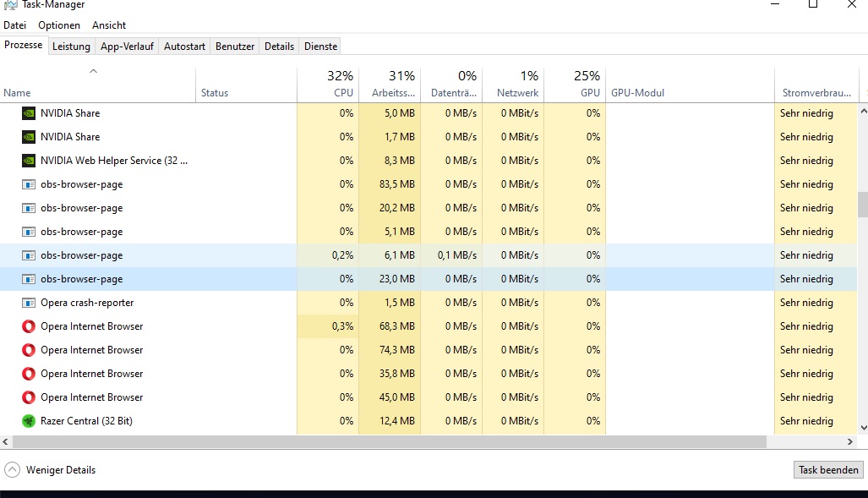Open the Dienste tab

[320, 47]
